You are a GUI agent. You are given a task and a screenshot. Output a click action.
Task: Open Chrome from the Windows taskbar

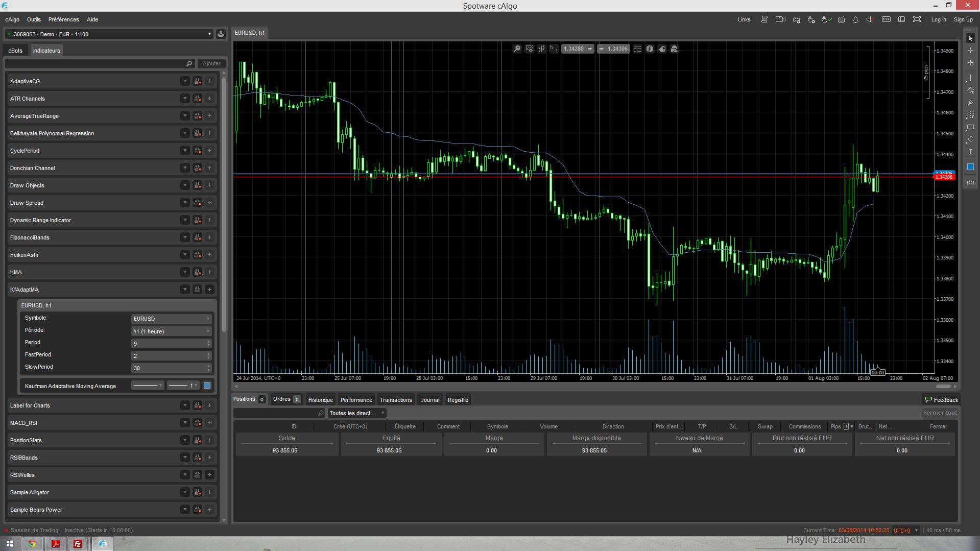[32, 544]
